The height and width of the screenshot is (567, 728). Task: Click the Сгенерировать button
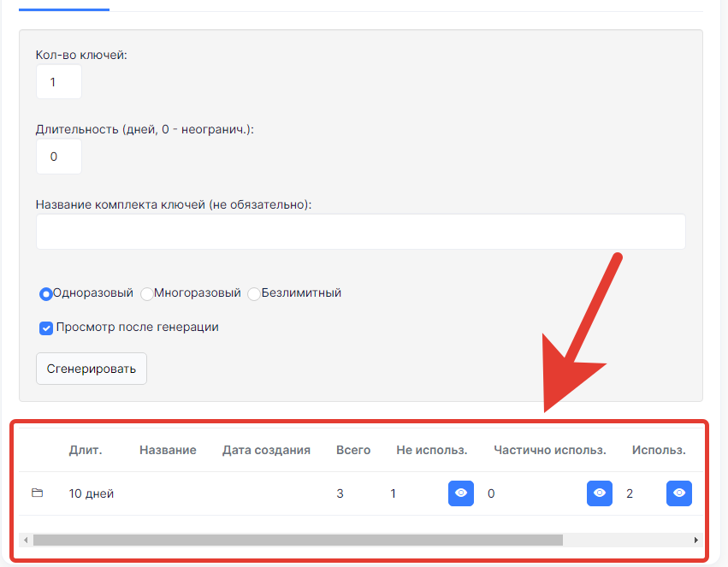pyautogui.click(x=92, y=369)
